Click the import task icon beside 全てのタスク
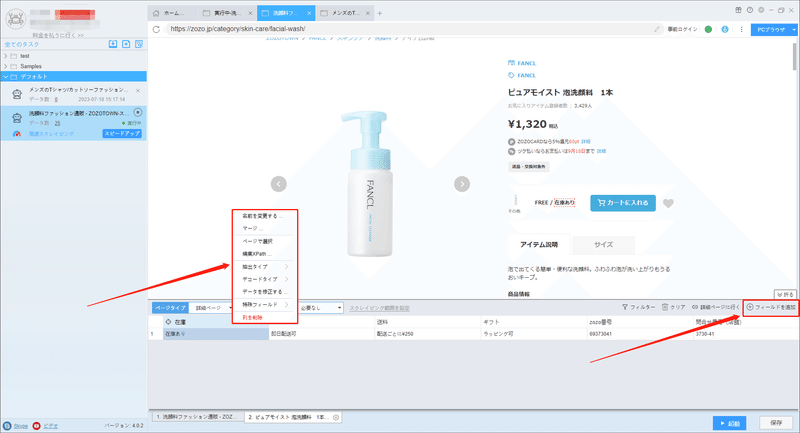 coord(113,44)
